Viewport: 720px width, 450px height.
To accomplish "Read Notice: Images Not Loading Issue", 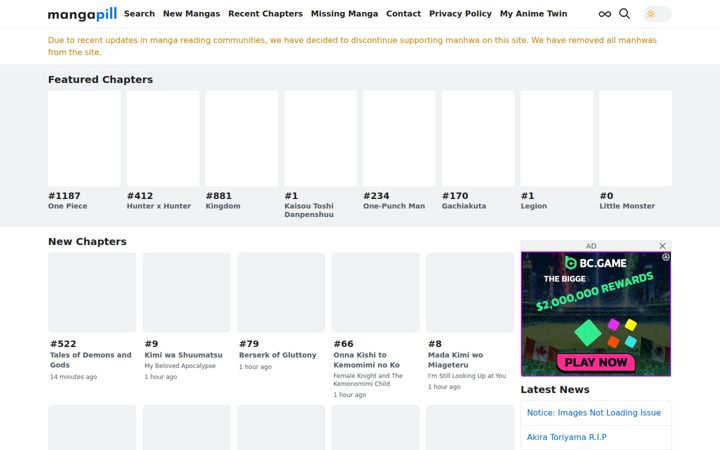I will pos(594,413).
